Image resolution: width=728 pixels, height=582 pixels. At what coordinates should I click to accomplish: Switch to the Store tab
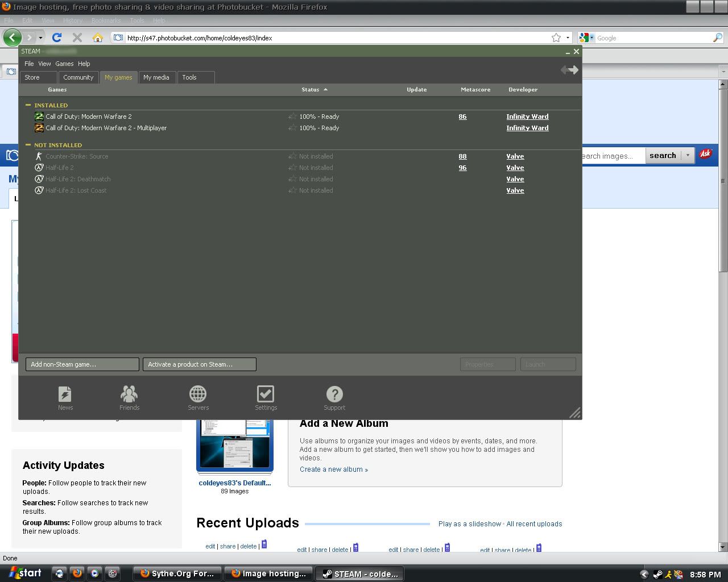click(x=39, y=77)
